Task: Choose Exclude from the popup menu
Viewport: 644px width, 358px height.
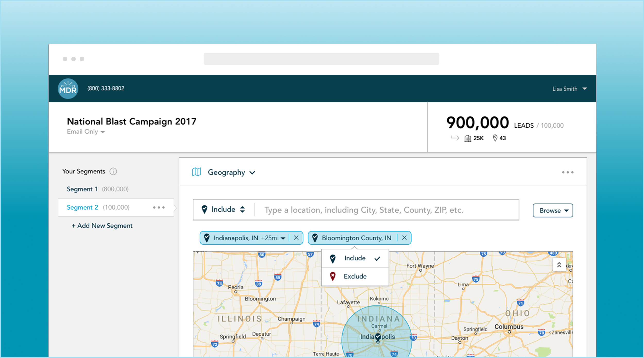Action: [355, 276]
